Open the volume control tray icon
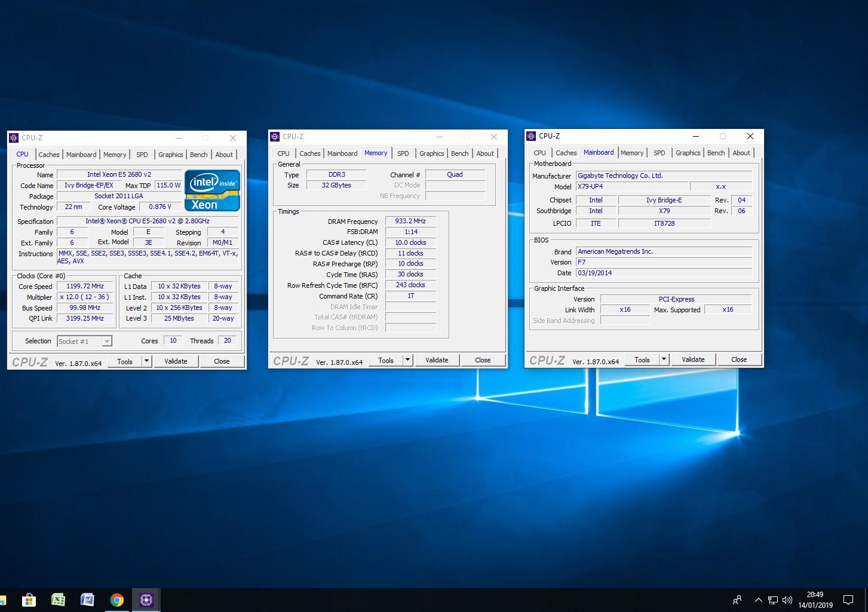Screen dimensions: 868x612 pos(787,600)
